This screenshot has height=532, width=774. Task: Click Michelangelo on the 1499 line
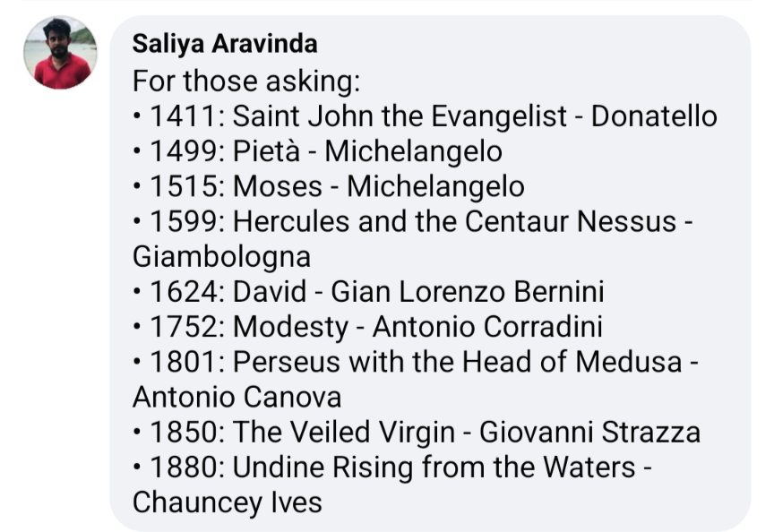pyautogui.click(x=413, y=151)
